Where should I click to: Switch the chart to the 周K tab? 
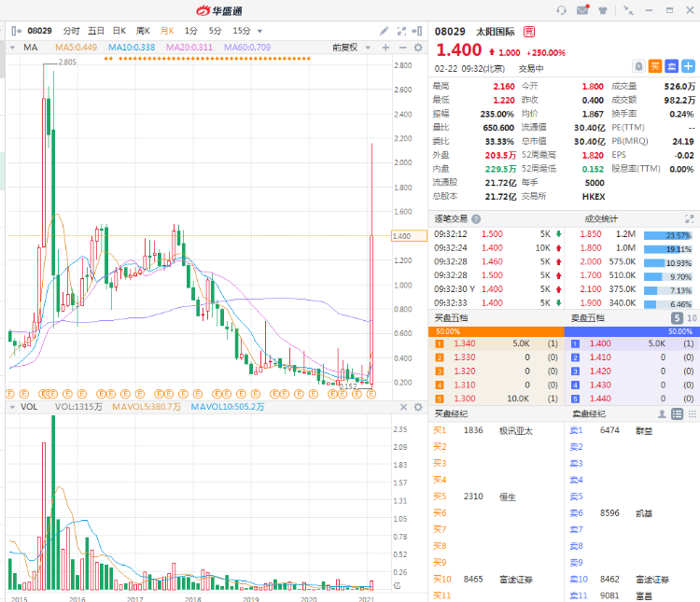(144, 31)
